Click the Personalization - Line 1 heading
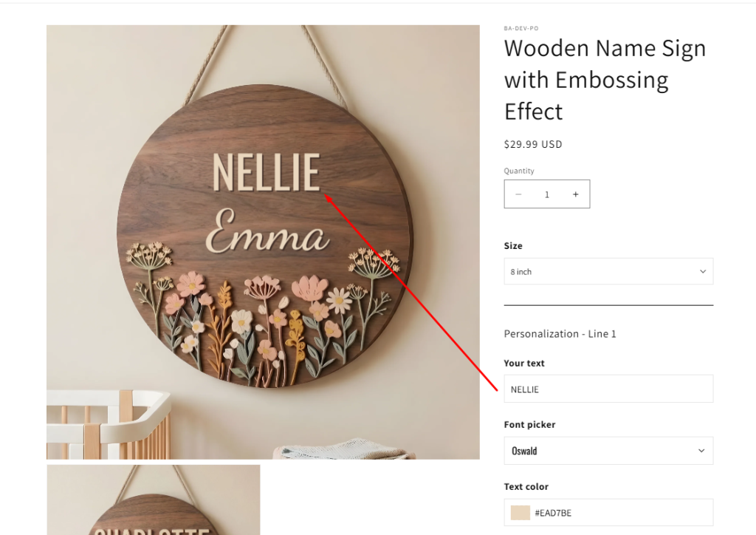Image resolution: width=756 pixels, height=535 pixels. pyautogui.click(x=560, y=334)
